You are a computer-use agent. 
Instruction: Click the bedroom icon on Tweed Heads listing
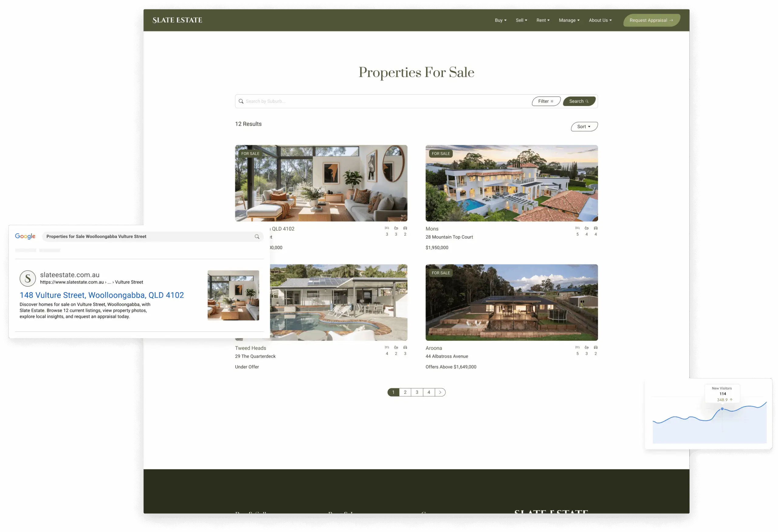(x=387, y=348)
